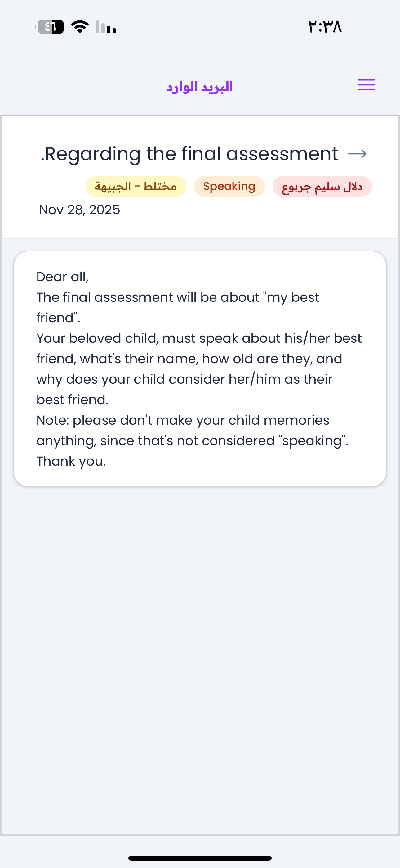
Task: Tap the 'Your beloved child' message line
Action: coord(199,338)
